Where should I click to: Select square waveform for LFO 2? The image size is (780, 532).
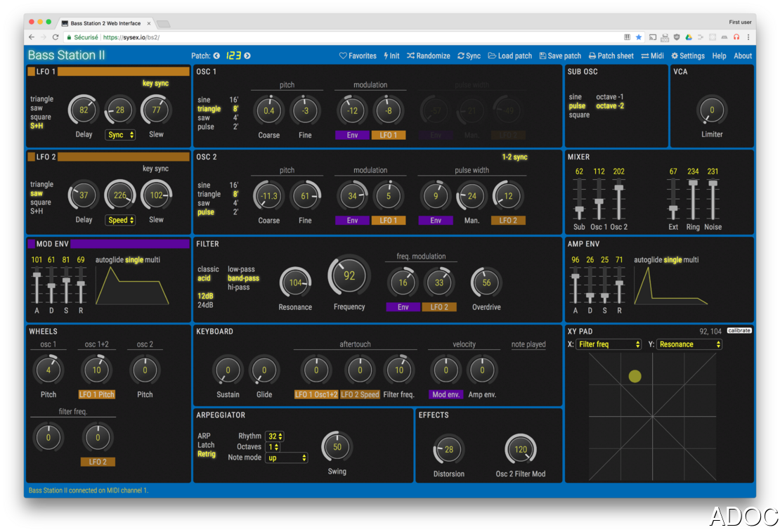(x=40, y=202)
